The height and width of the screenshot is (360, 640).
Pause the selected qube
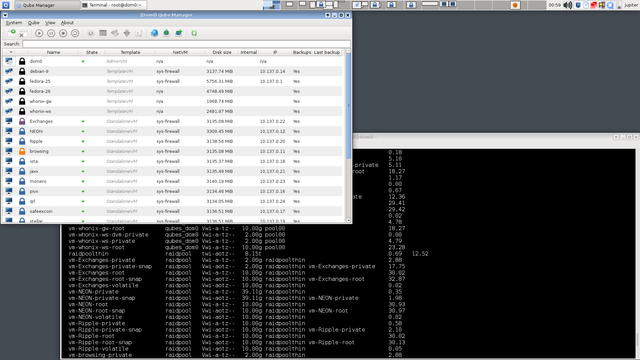coord(51,33)
